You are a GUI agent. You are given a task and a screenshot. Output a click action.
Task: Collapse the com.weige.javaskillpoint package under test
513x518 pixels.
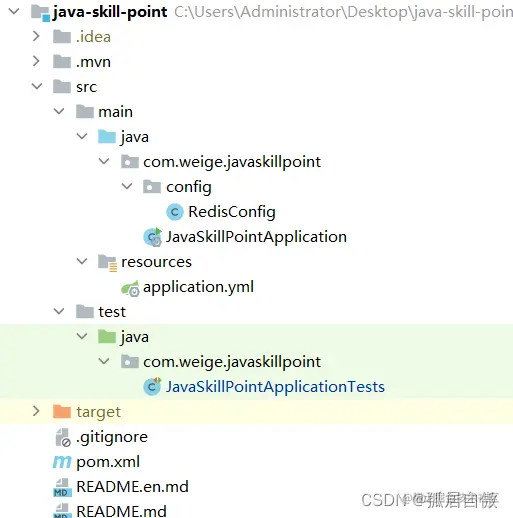pos(104,361)
